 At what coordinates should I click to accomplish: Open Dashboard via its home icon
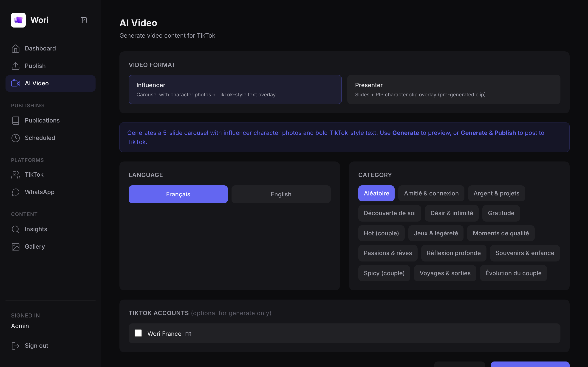pos(16,49)
